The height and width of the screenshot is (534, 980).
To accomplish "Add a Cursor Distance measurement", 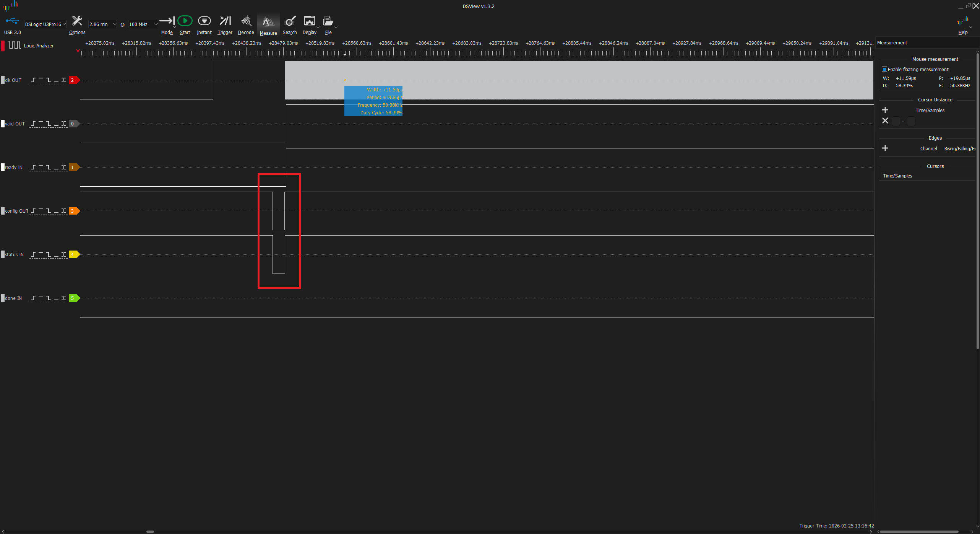I will click(885, 110).
